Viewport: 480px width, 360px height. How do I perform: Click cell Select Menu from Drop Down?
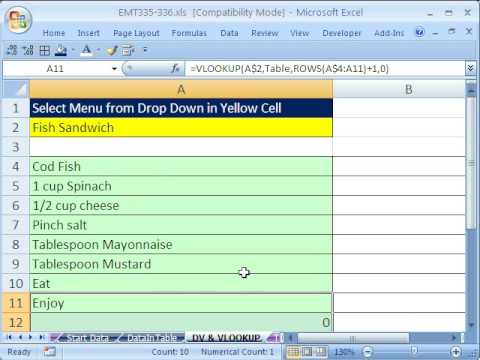pos(181,108)
